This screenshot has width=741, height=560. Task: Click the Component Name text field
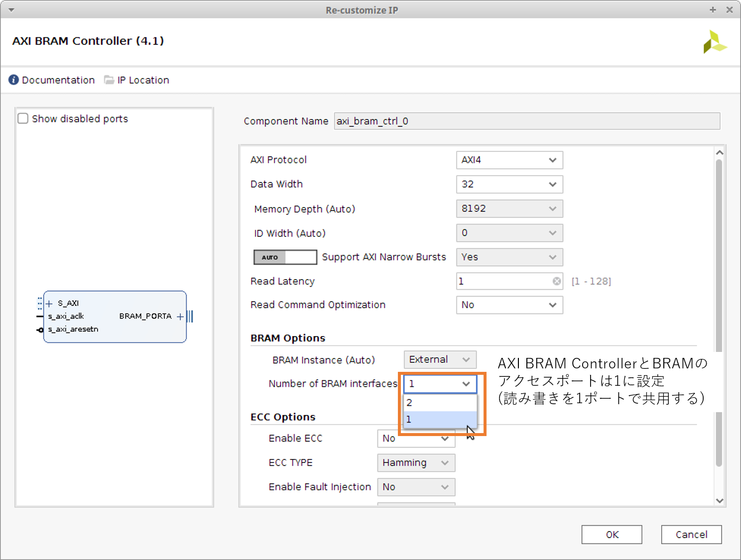click(526, 121)
